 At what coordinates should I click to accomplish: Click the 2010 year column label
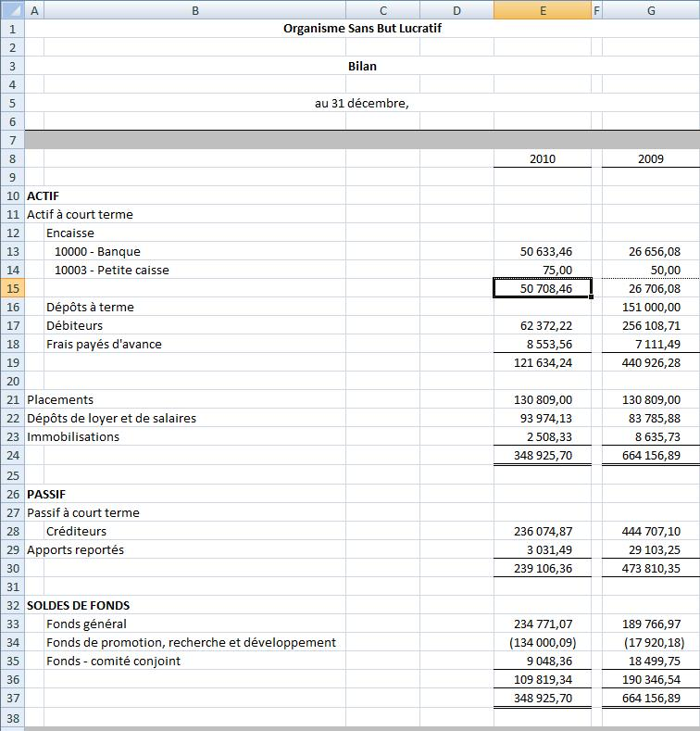coord(542,158)
